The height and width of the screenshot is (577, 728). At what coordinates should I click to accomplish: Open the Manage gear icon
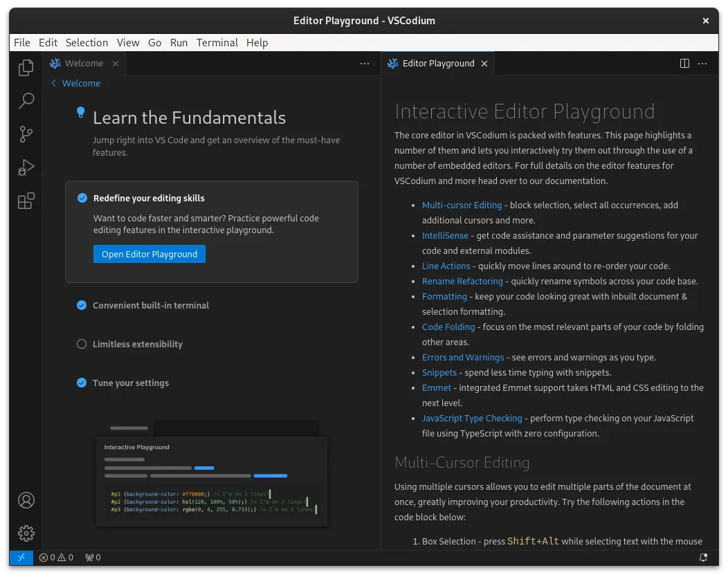[26, 533]
